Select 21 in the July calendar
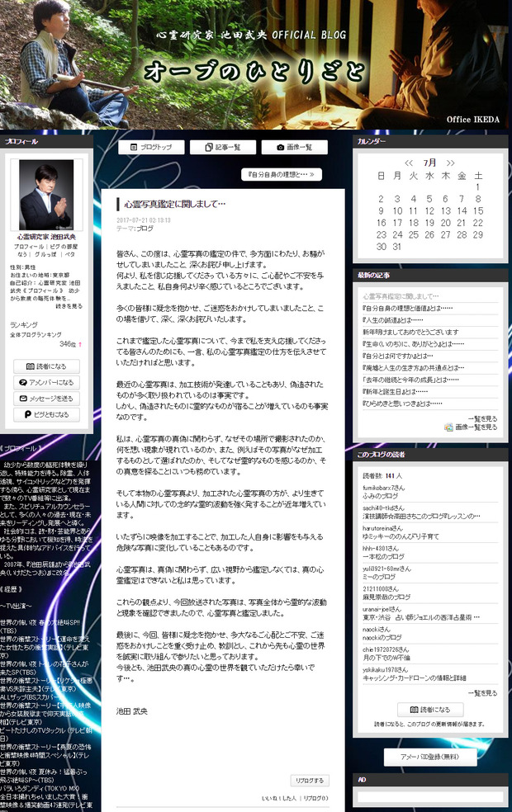Viewport: 512px width, 812px height. pyautogui.click(x=462, y=223)
